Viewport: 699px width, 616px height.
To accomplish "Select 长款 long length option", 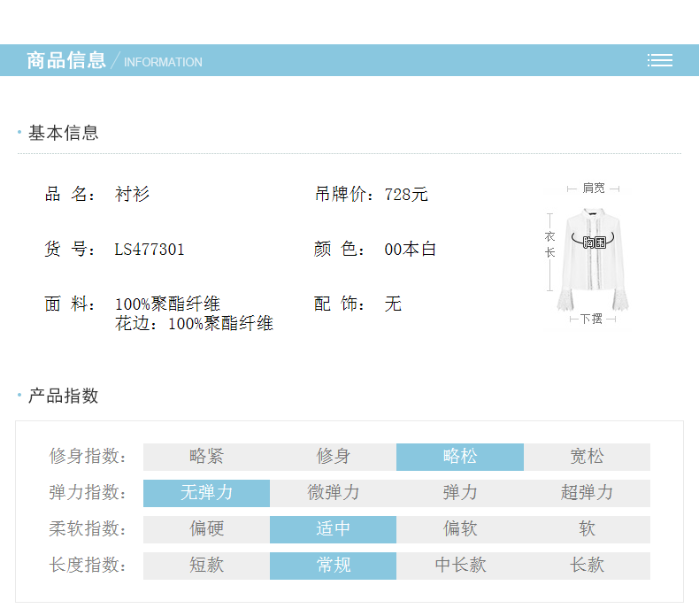I will [x=587, y=566].
